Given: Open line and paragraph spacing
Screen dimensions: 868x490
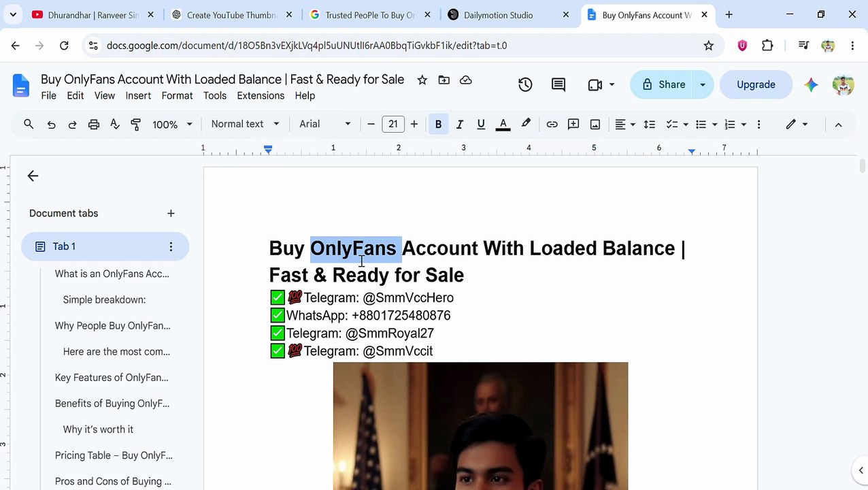Looking at the screenshot, I should coord(650,124).
